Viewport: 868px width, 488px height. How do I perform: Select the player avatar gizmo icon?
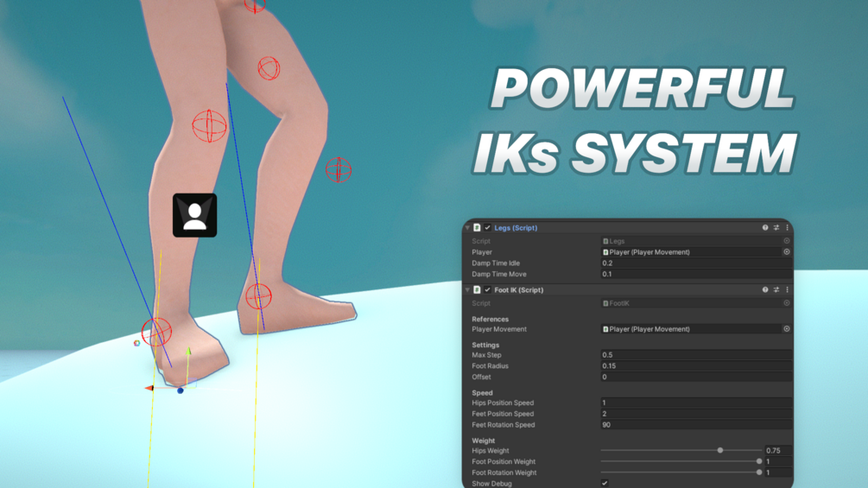click(195, 215)
